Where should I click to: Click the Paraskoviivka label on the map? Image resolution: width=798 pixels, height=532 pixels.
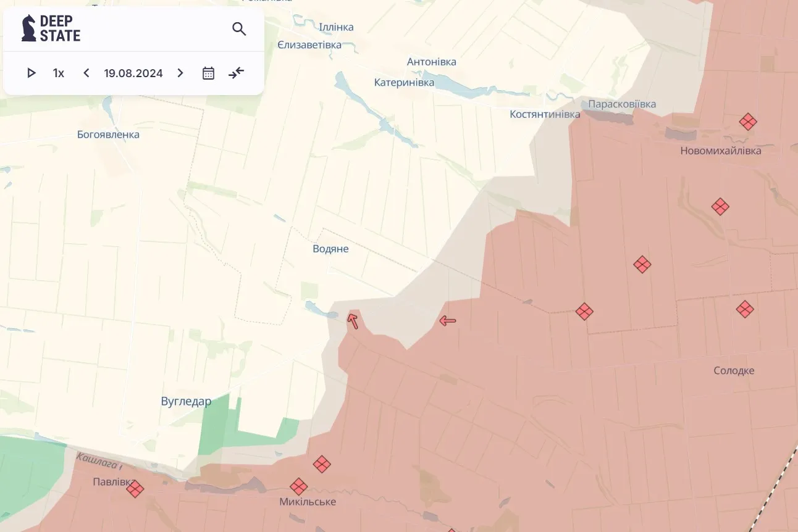click(623, 104)
